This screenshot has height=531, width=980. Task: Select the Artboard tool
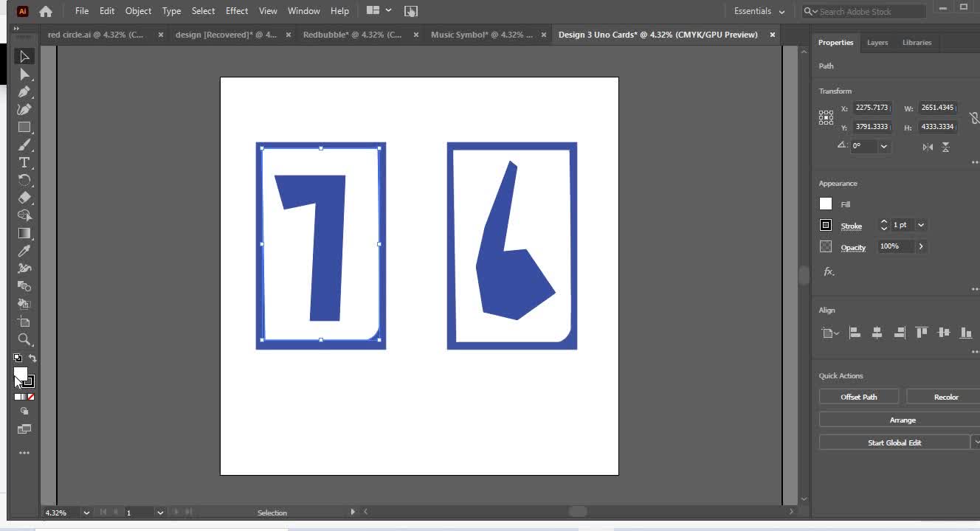tap(24, 322)
